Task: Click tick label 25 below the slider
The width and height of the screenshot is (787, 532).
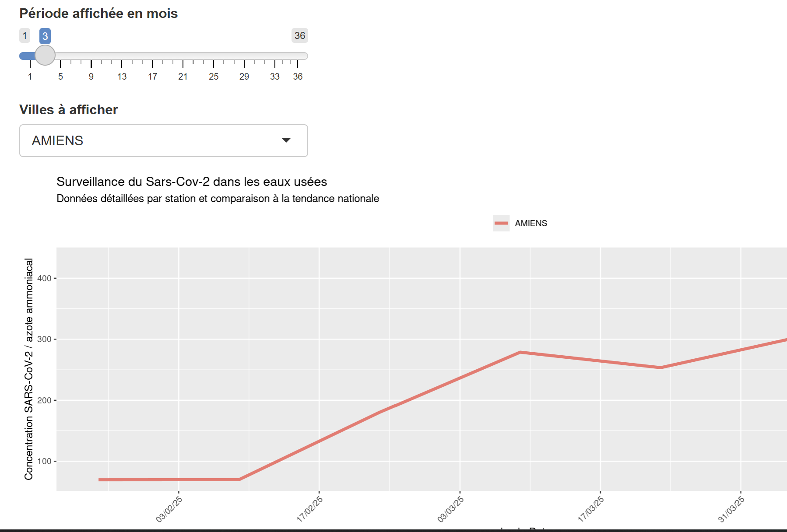Action: click(214, 77)
